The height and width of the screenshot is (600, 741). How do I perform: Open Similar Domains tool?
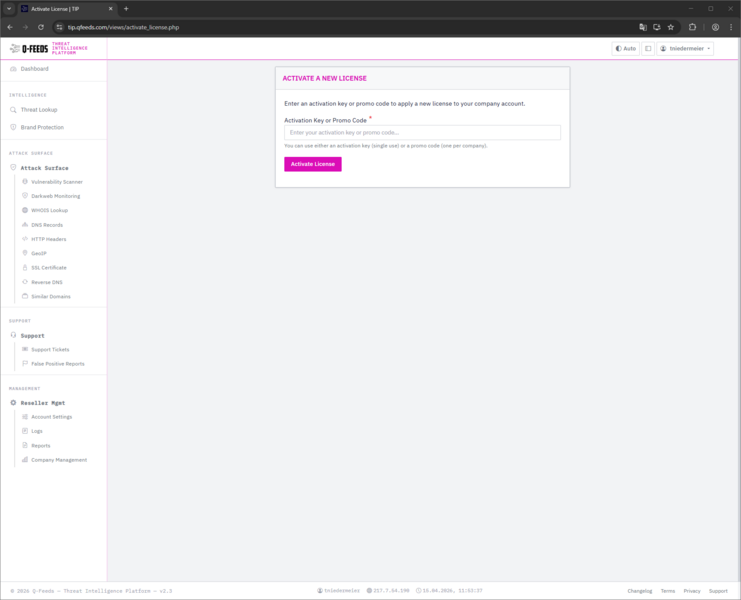click(x=51, y=296)
